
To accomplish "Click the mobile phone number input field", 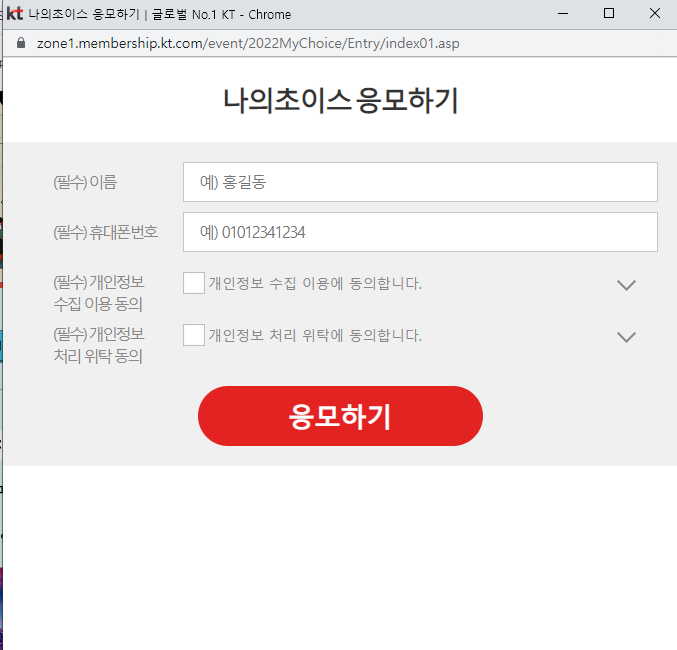I will [x=420, y=232].
